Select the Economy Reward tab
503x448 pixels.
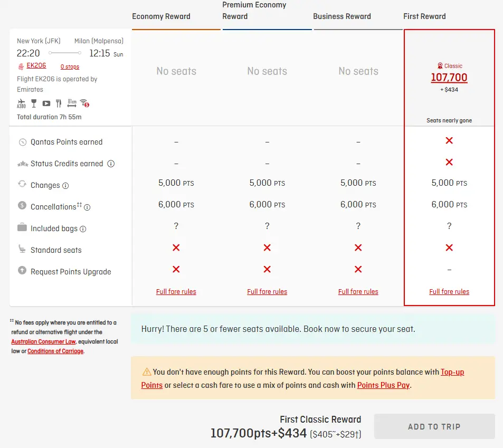coord(161,16)
